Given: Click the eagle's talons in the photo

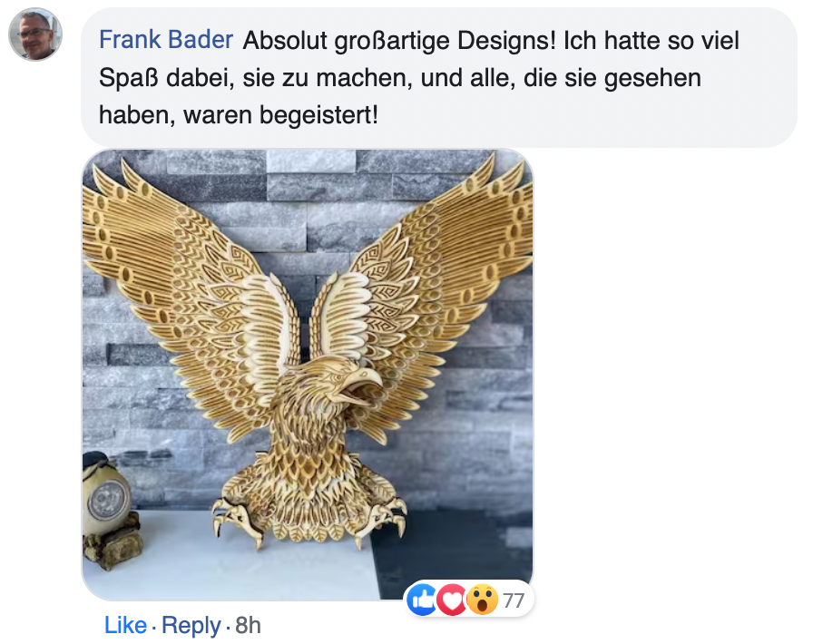Looking at the screenshot, I should tap(309, 522).
